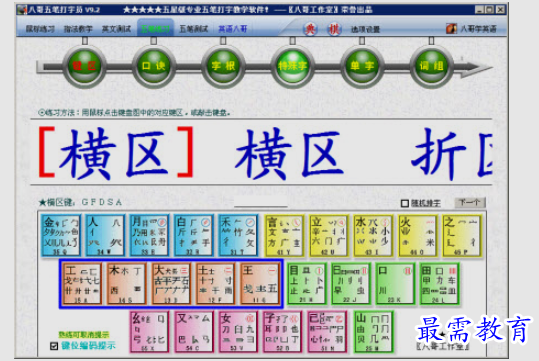The height and width of the screenshot is (361, 539).
Task: Click the 又 key tile (54 C)
Action: 194,332
